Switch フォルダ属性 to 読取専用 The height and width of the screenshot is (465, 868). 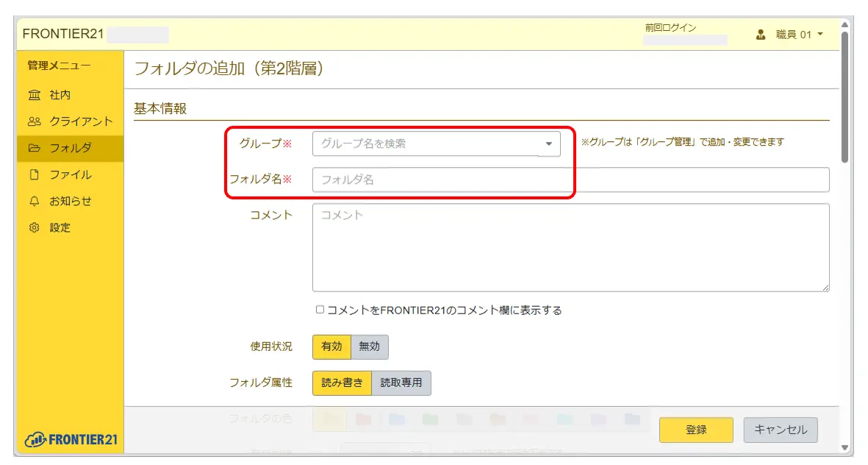pos(401,383)
